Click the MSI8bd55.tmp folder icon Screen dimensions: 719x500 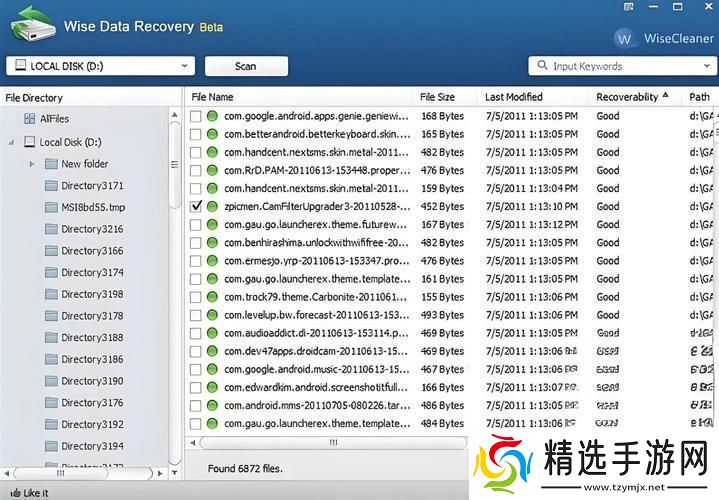51,207
